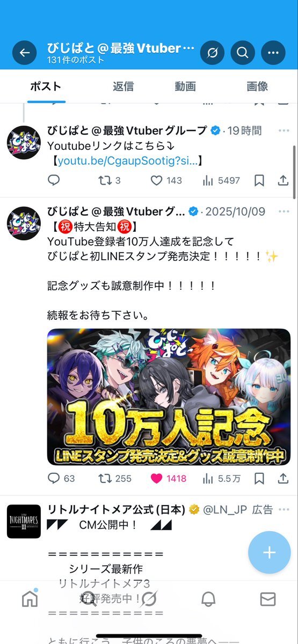Share the 19時間 Youtube link post
298x644 pixels.
pos(284,181)
